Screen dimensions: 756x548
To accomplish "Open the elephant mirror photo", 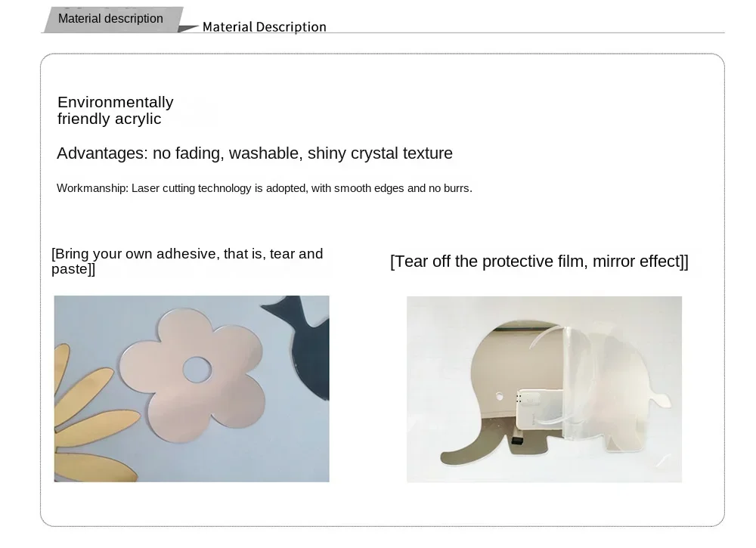I will pyautogui.click(x=544, y=389).
